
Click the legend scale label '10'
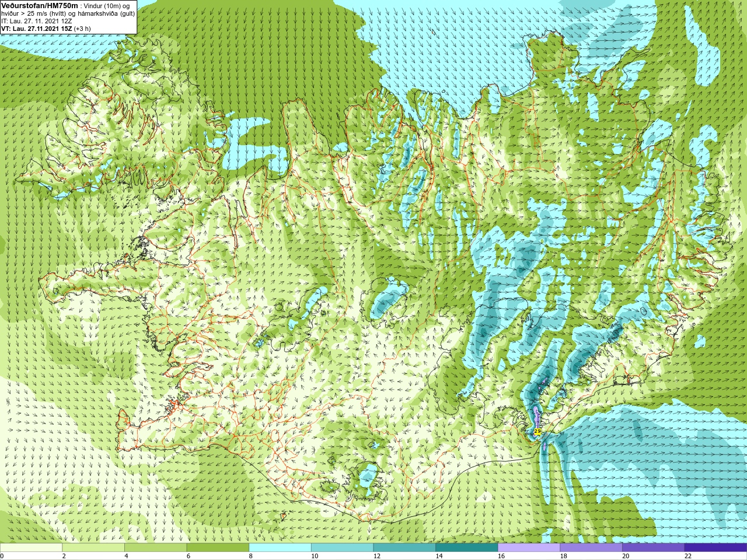(315, 556)
